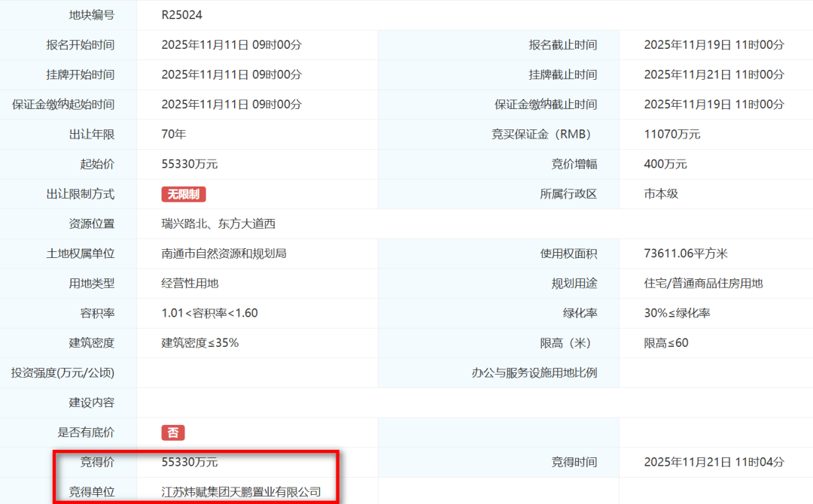Click 瑞兴路北、东方大道西 resource location
The height and width of the screenshot is (504, 813).
(x=218, y=223)
